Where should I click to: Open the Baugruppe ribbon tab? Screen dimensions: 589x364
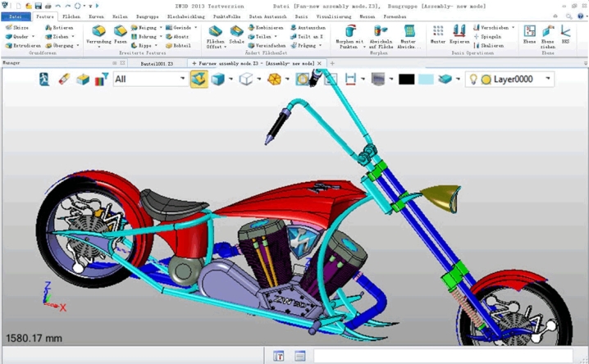click(147, 16)
